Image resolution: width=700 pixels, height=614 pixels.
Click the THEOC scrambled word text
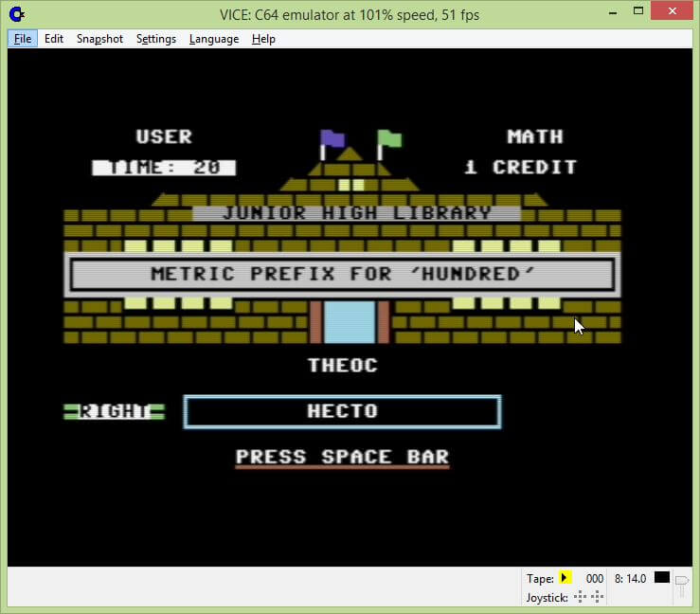(343, 366)
